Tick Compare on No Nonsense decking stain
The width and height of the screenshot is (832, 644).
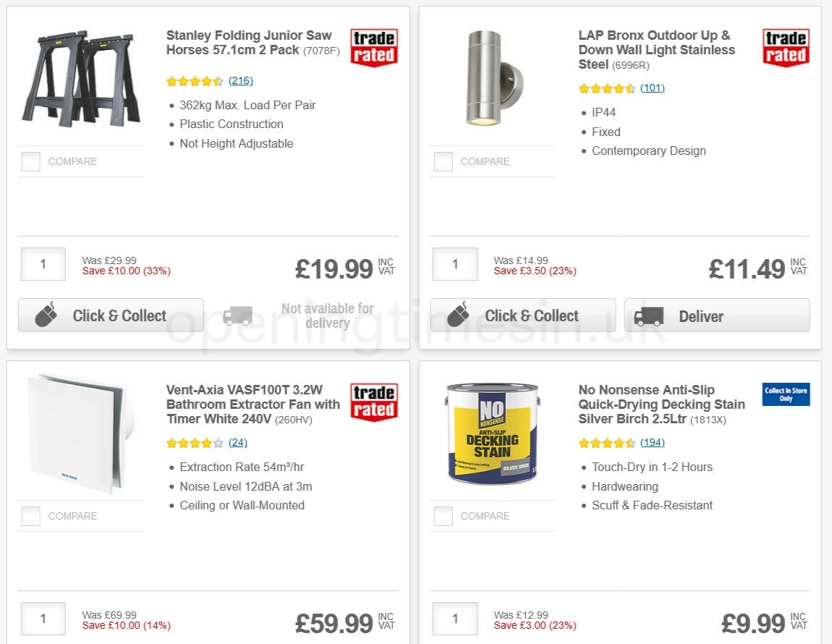[x=443, y=516]
